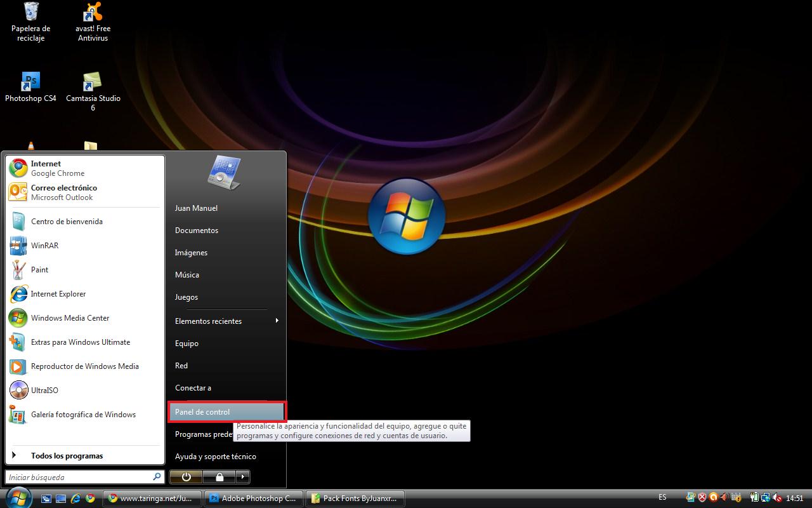812x508 pixels.
Task: Launch avast! Free Antivirus desktop shortcut
Action: 93,22
